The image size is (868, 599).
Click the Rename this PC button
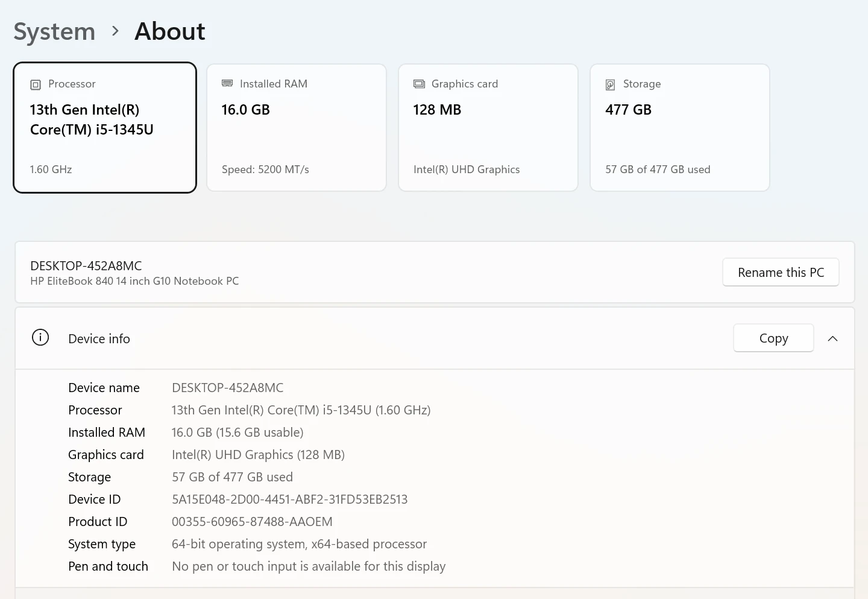pos(781,273)
